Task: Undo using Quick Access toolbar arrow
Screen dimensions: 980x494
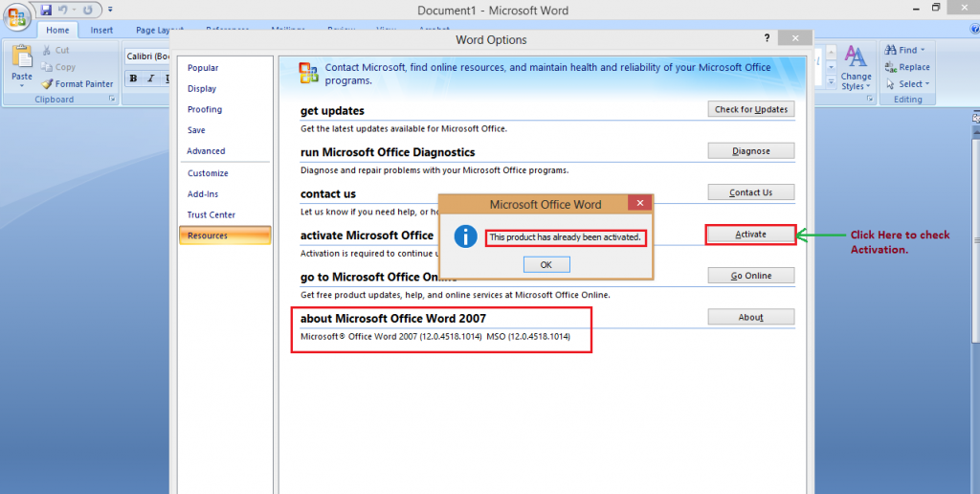Action: click(62, 10)
